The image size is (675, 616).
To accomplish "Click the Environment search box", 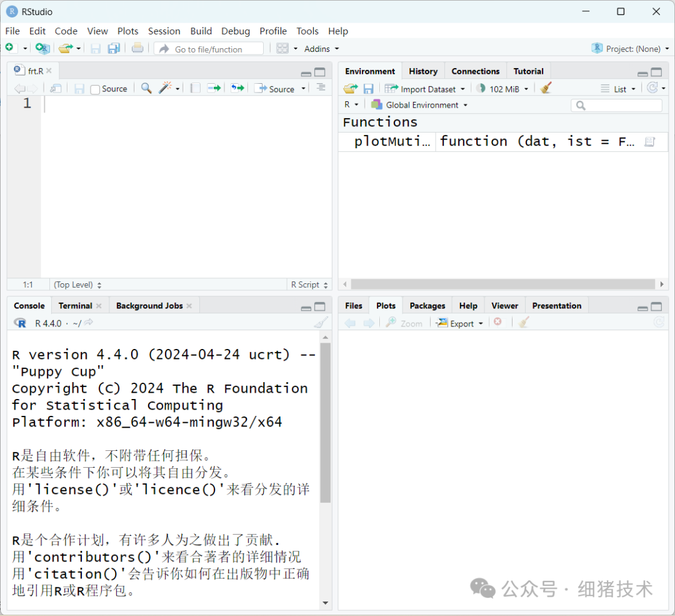I will pyautogui.click(x=616, y=106).
